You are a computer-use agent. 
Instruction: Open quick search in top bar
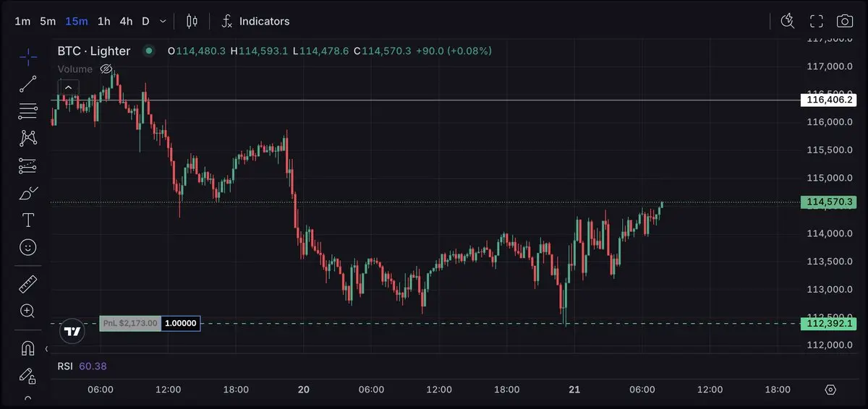point(788,21)
